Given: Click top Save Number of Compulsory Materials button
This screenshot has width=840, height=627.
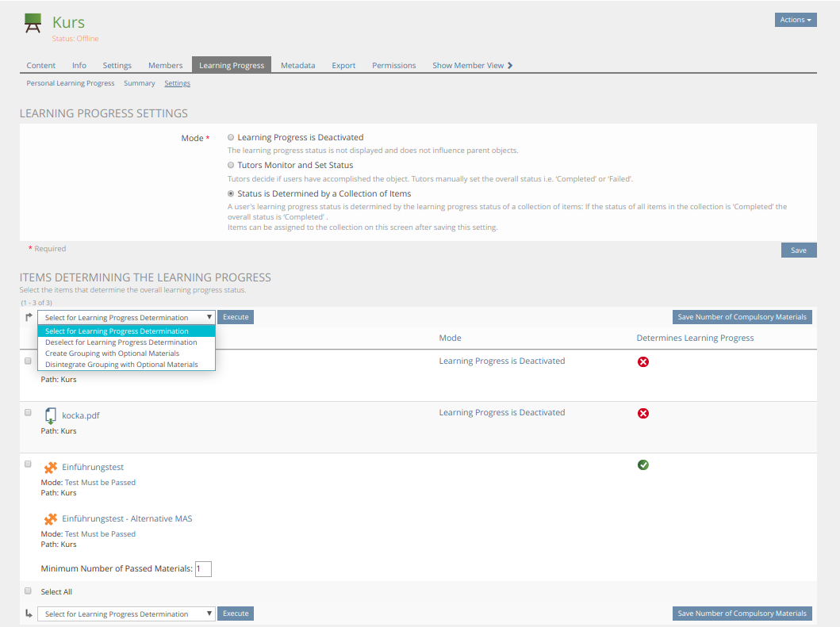Looking at the screenshot, I should pos(742,317).
